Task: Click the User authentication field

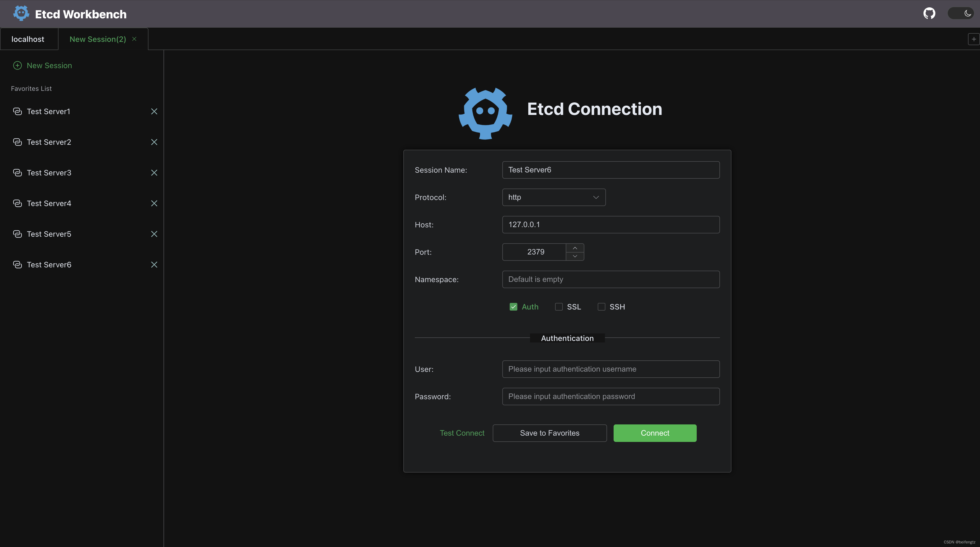Action: click(611, 369)
